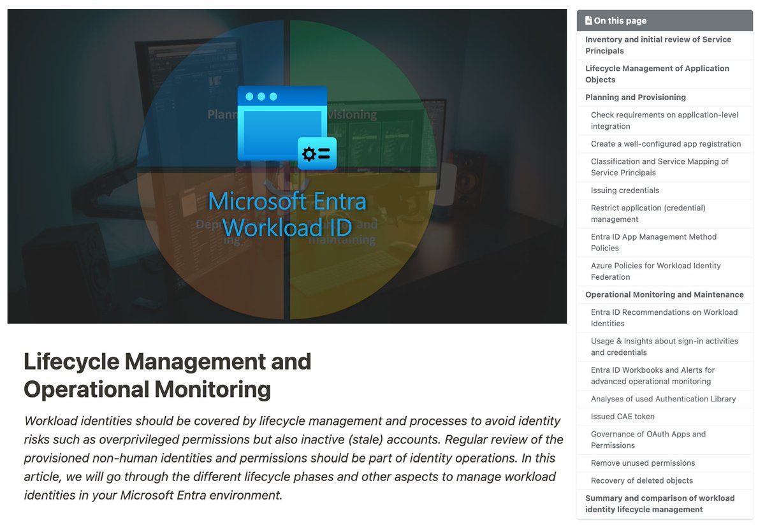Open Recovery of deleted objects link

click(x=665, y=480)
